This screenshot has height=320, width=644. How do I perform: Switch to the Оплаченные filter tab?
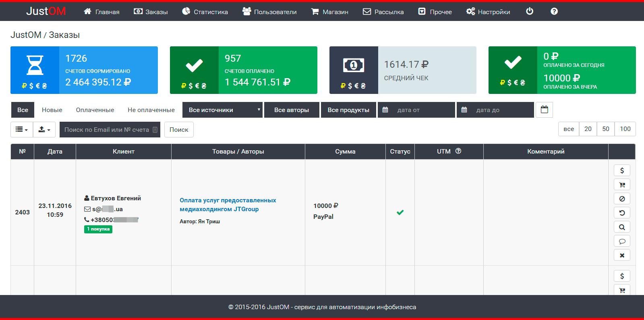tap(95, 110)
